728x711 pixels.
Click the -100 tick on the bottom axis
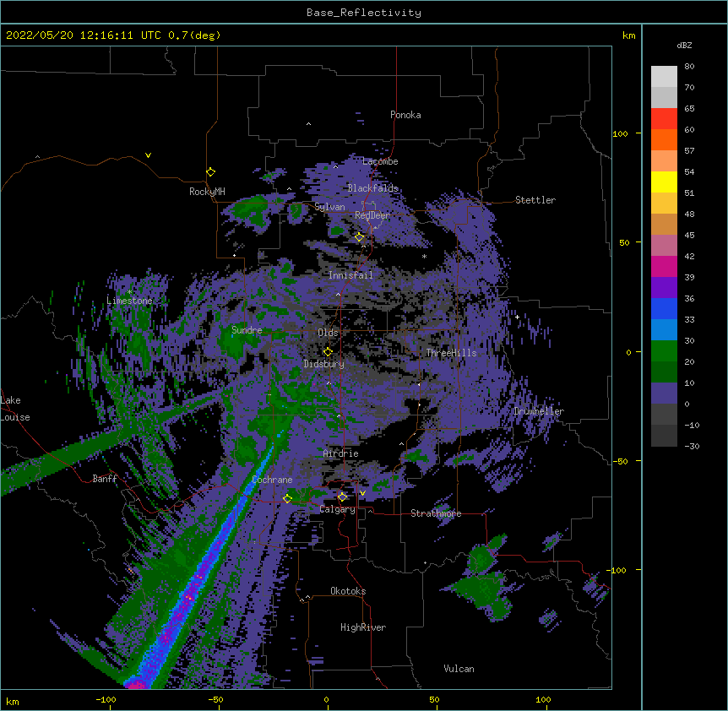[106, 700]
